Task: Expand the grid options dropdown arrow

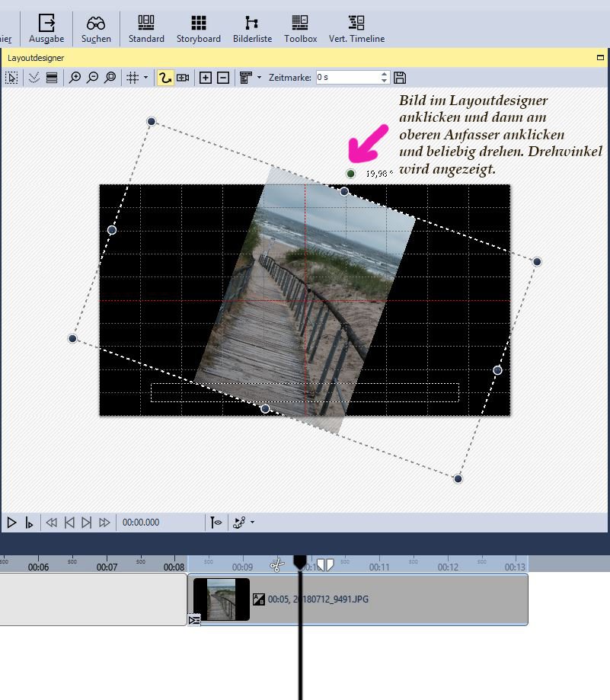Action: pos(145,78)
